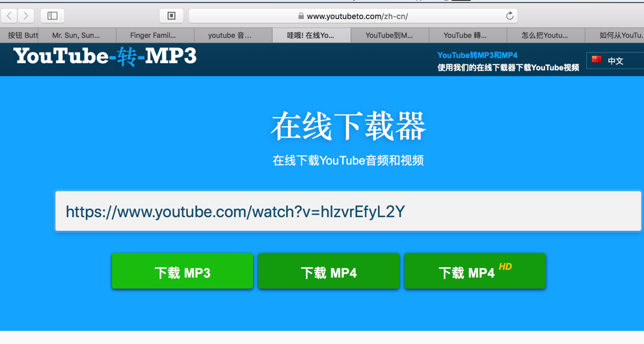
Task: Focus the www.youtubeto.com address bar
Action: click(353, 16)
